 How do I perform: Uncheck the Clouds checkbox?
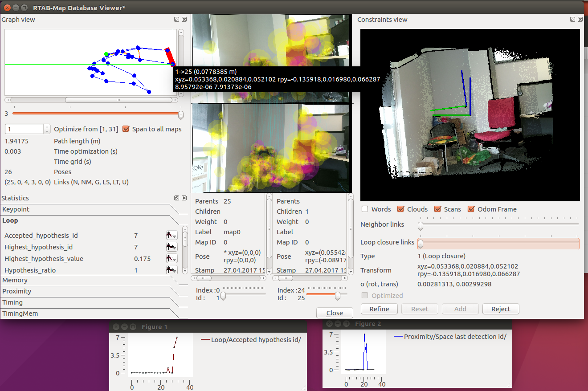point(400,209)
